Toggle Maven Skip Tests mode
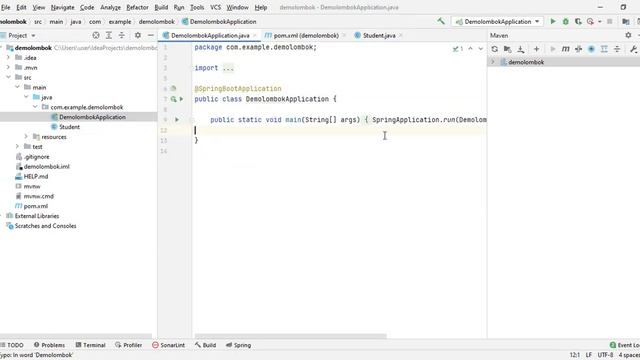The width and height of the screenshot is (640, 360). click(591, 49)
